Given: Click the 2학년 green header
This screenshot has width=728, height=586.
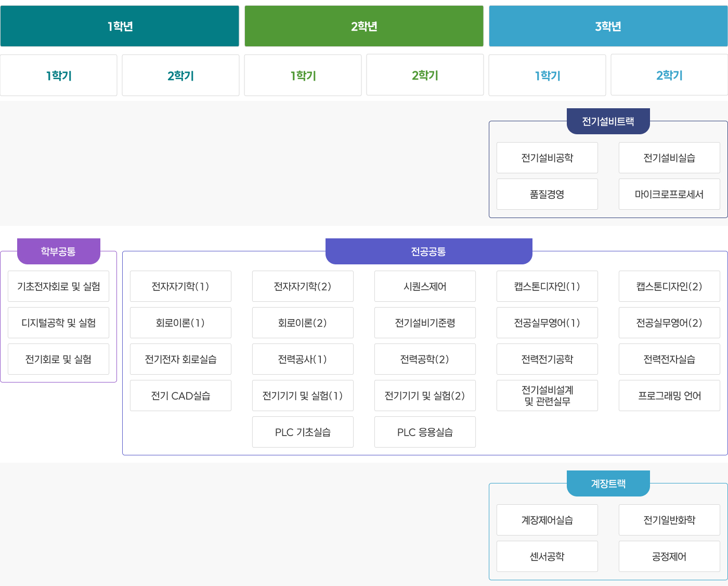Looking at the screenshot, I should pos(364,26).
